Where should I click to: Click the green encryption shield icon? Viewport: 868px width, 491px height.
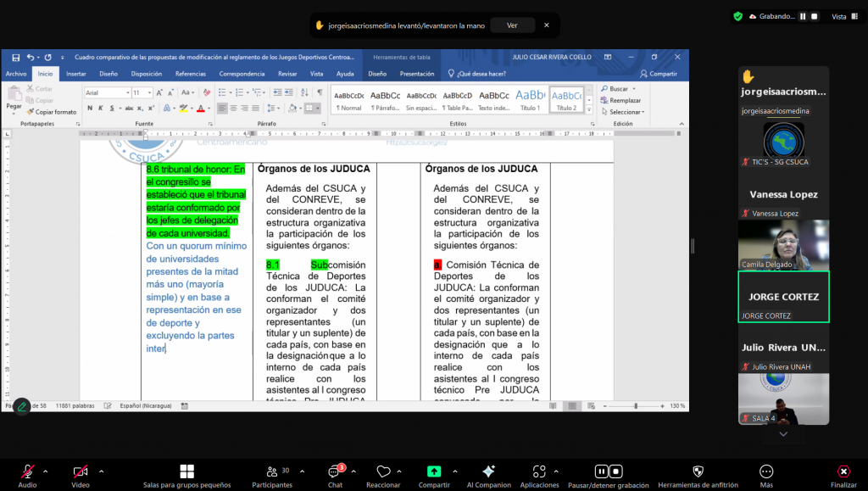pyautogui.click(x=737, y=16)
